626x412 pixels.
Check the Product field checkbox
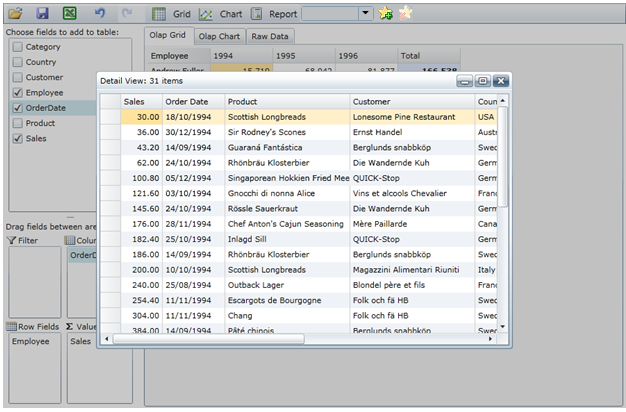17,123
